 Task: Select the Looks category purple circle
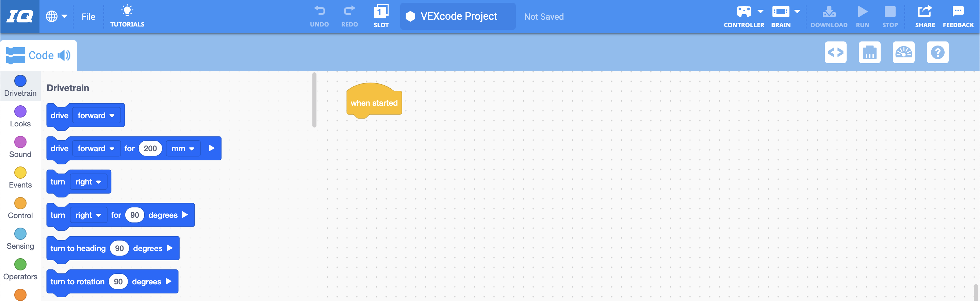pos(20,111)
